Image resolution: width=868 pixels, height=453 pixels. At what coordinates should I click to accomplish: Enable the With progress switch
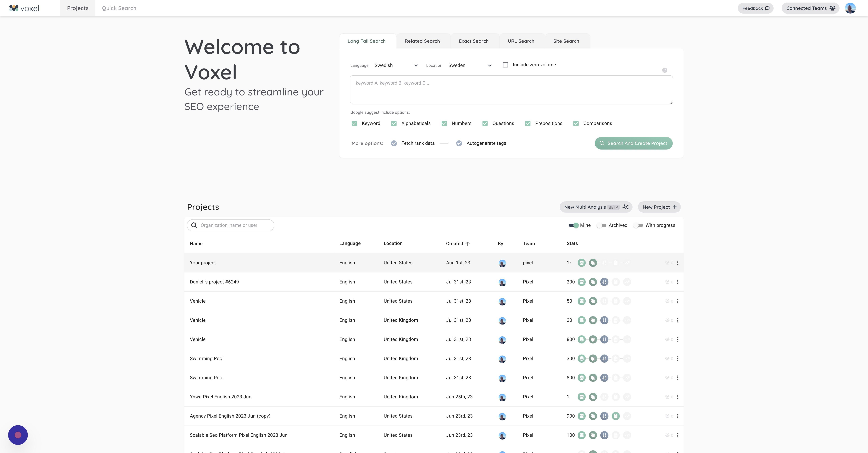(x=638, y=225)
